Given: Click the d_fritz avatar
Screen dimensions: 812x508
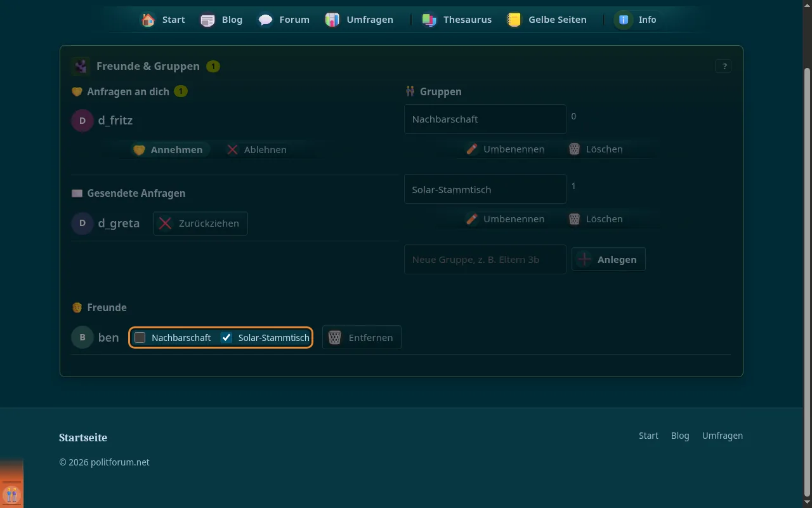Looking at the screenshot, I should pos(82,121).
